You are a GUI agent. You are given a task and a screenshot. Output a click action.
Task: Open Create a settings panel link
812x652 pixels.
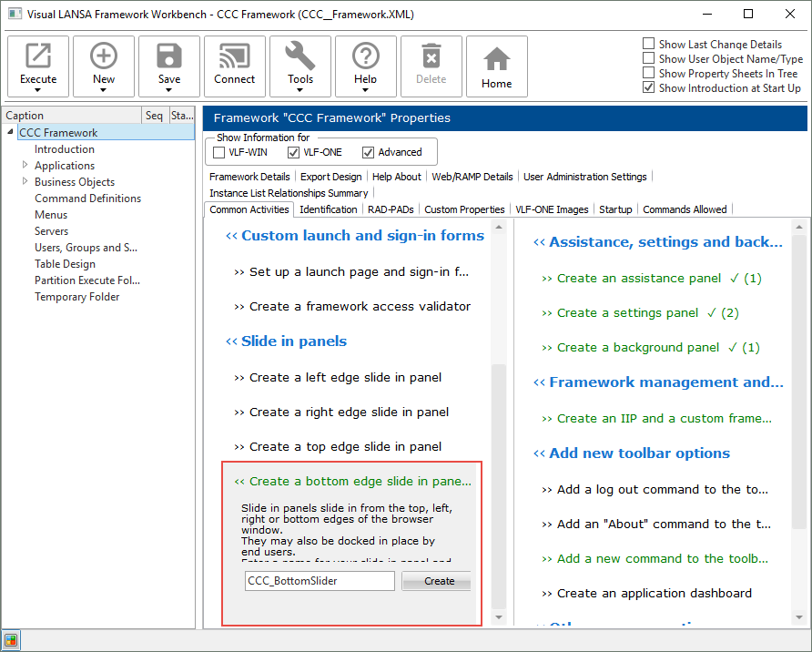(x=628, y=313)
